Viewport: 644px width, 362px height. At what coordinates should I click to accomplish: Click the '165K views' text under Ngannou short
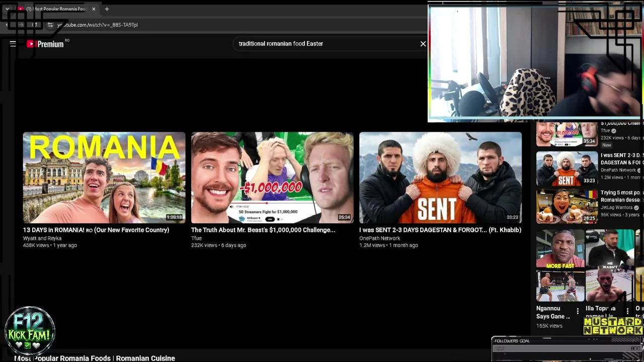click(x=549, y=326)
